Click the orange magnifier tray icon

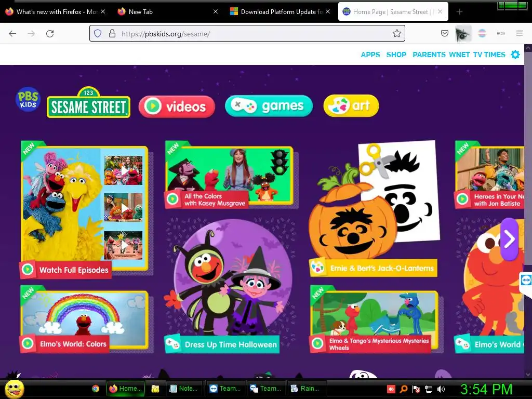coord(403,389)
